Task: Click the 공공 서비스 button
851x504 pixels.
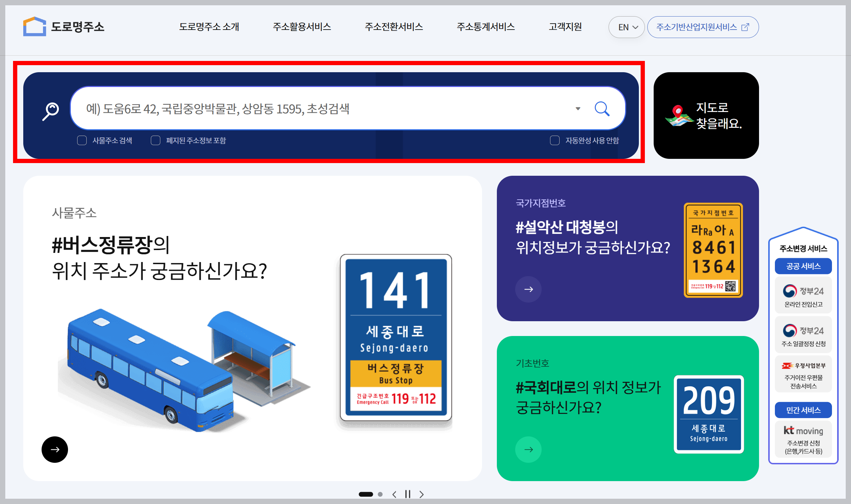Action: (x=803, y=266)
